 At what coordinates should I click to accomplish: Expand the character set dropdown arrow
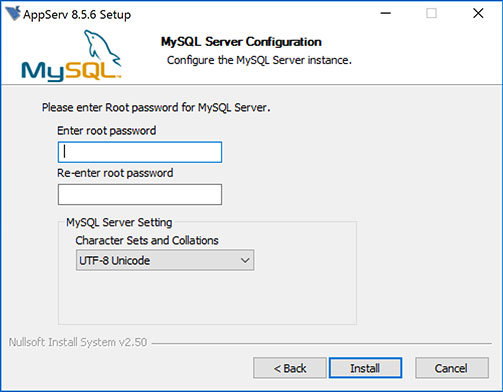(x=245, y=260)
